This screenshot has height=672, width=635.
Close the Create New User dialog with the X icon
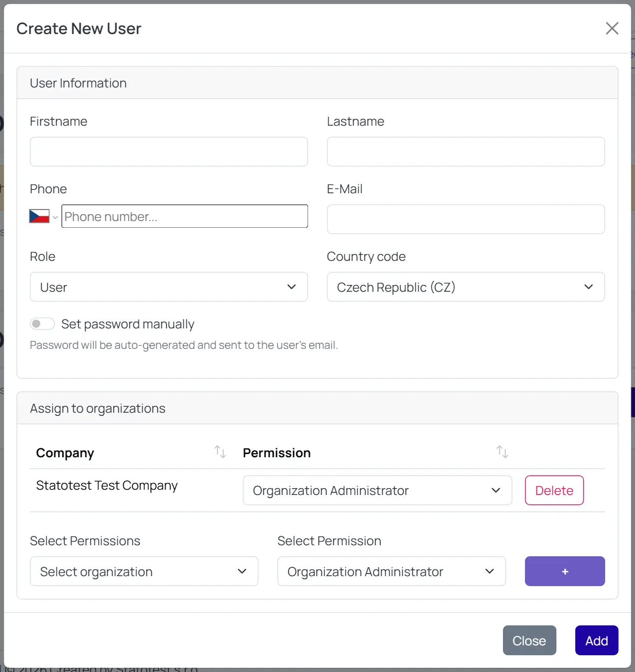pyautogui.click(x=612, y=28)
